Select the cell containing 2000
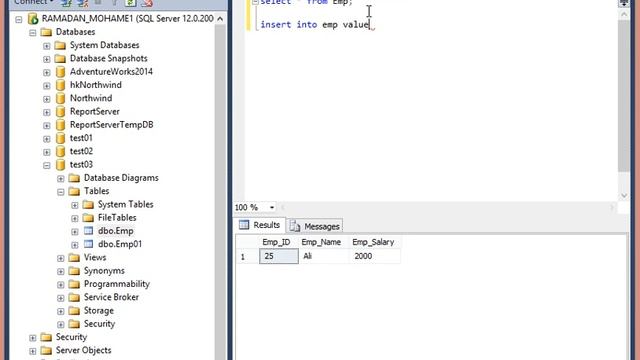Viewport: 640px width, 360px height. 375,256
